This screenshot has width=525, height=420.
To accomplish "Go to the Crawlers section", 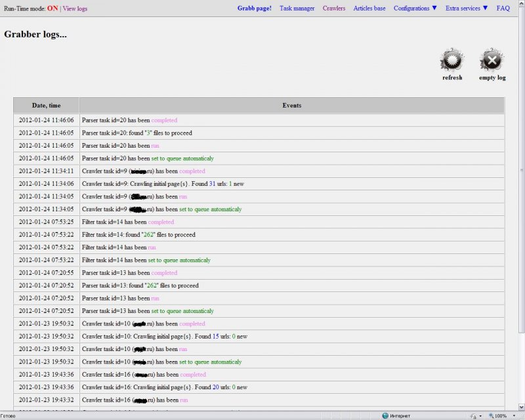I will (x=334, y=9).
